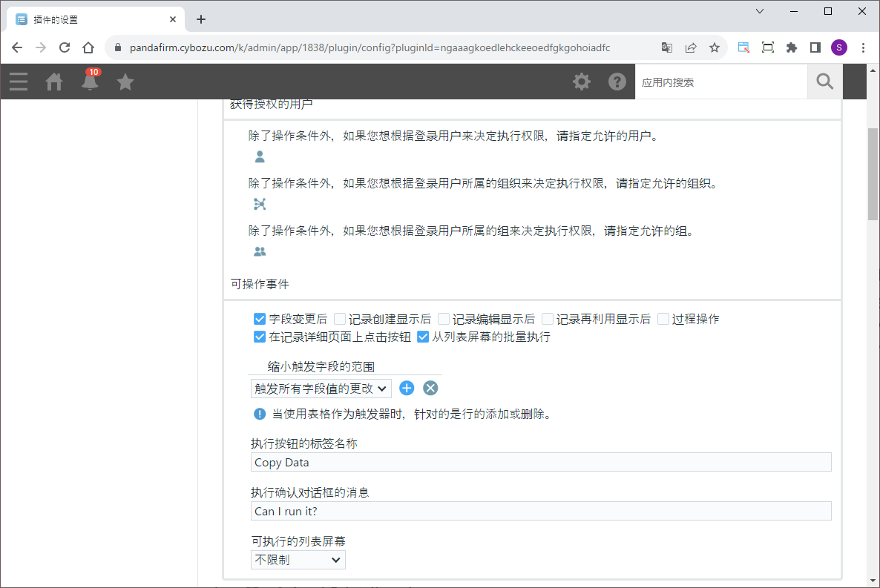
Task: Open notifications bell with 10 badge
Action: pos(90,82)
